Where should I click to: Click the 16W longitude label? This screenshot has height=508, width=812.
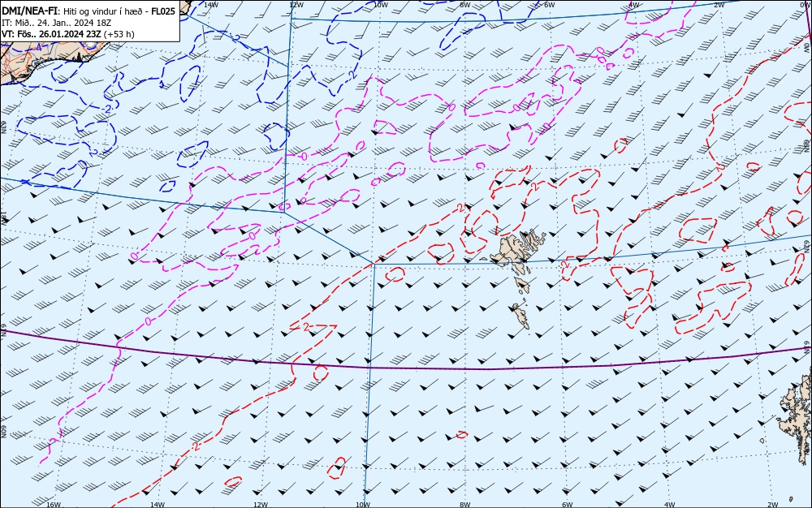(54, 505)
